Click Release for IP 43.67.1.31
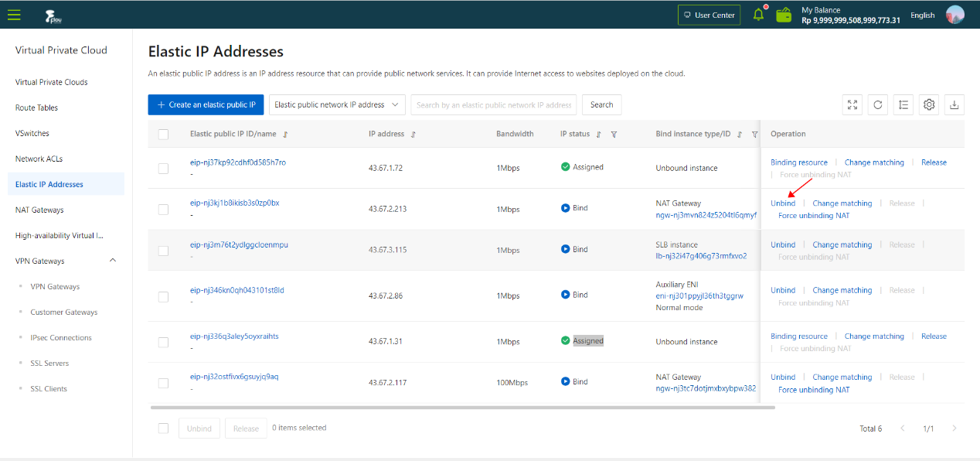The image size is (980, 461). 934,336
